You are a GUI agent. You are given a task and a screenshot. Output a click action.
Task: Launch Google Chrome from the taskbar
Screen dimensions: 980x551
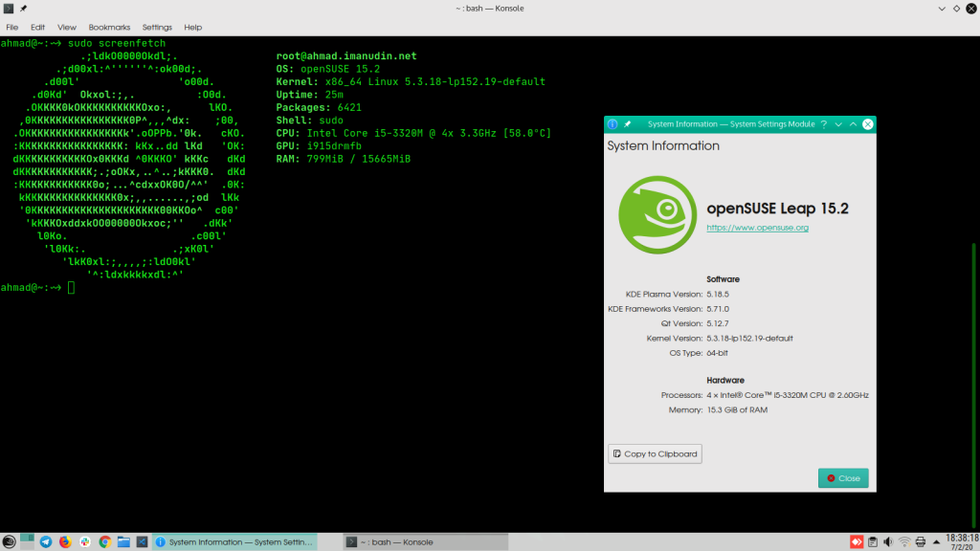(105, 540)
